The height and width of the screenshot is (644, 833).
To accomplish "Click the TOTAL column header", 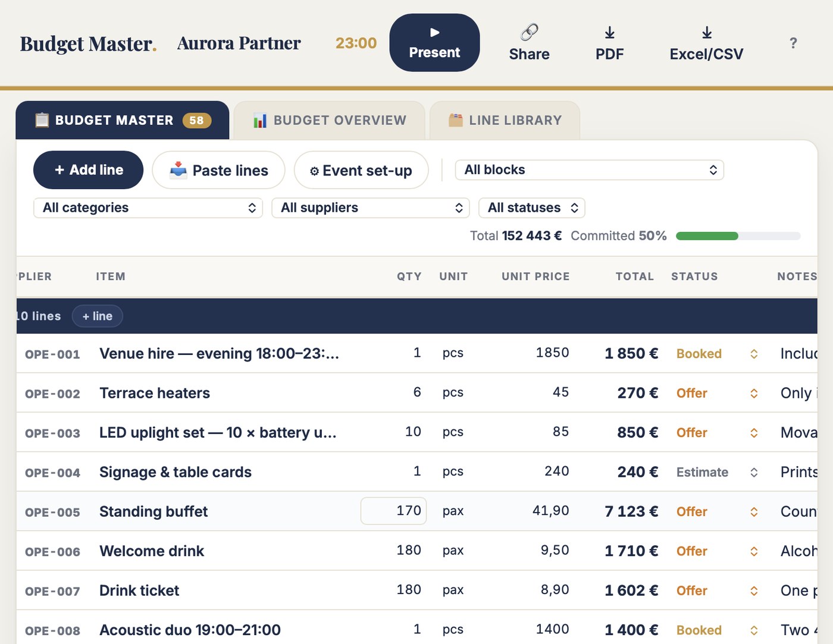I will pyautogui.click(x=635, y=277).
